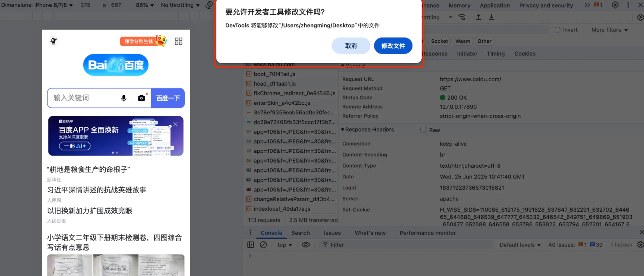Viewport: 644px width, 276px height.
Task: Open the top context dropdown
Action: coord(285,245)
